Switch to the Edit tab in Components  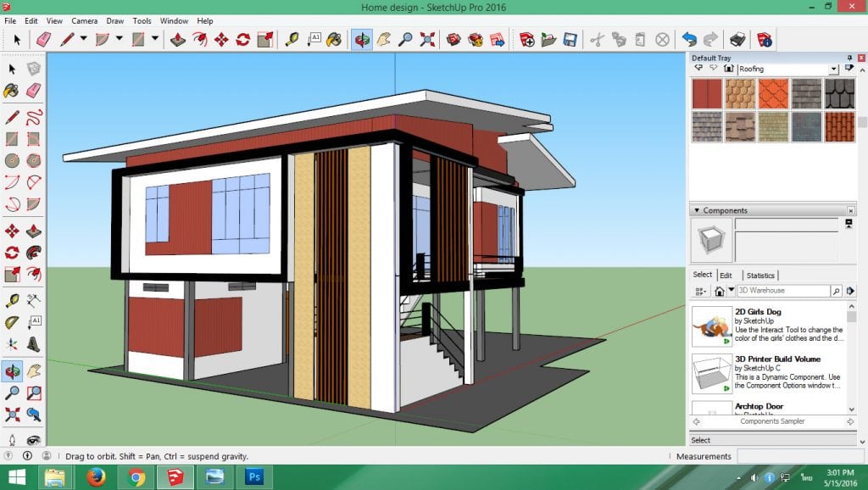726,276
